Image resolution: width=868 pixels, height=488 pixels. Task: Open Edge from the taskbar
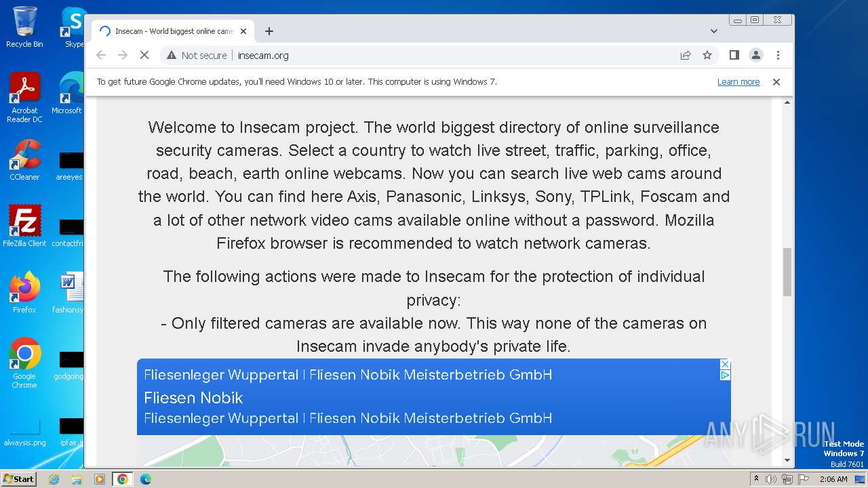(146, 479)
